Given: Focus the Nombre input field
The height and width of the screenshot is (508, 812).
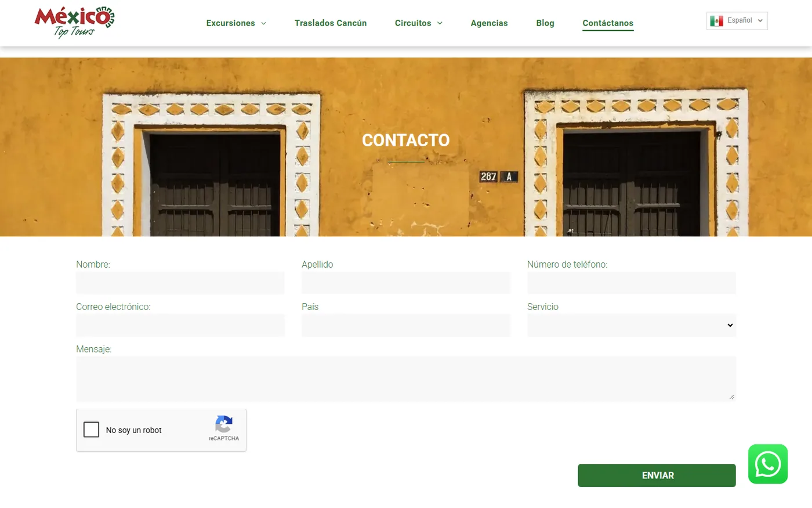Looking at the screenshot, I should (180, 283).
